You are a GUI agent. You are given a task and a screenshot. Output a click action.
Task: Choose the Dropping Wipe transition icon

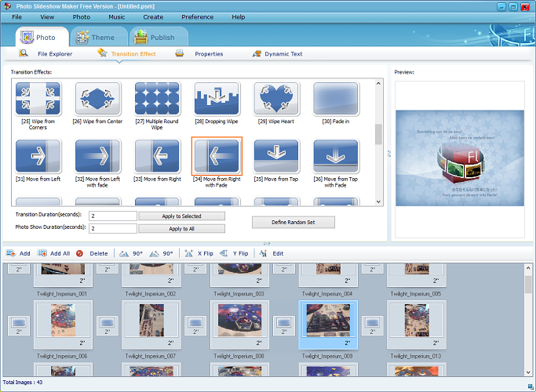tap(217, 100)
